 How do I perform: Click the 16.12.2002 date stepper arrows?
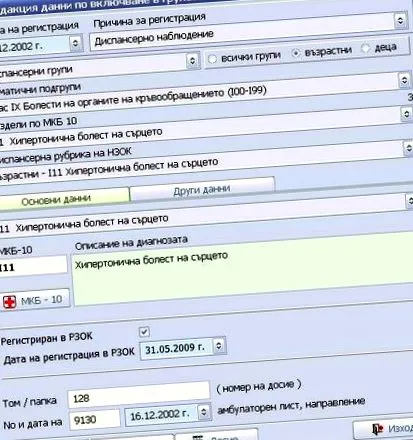point(204,412)
